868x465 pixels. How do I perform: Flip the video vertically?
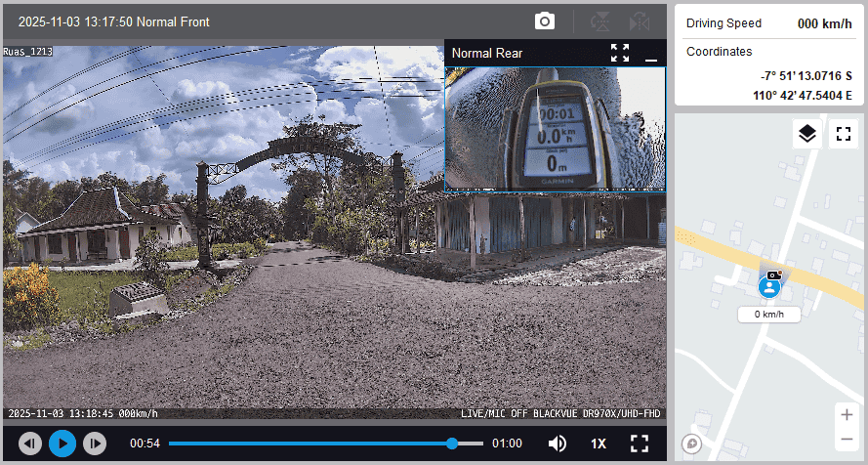pyautogui.click(x=600, y=21)
